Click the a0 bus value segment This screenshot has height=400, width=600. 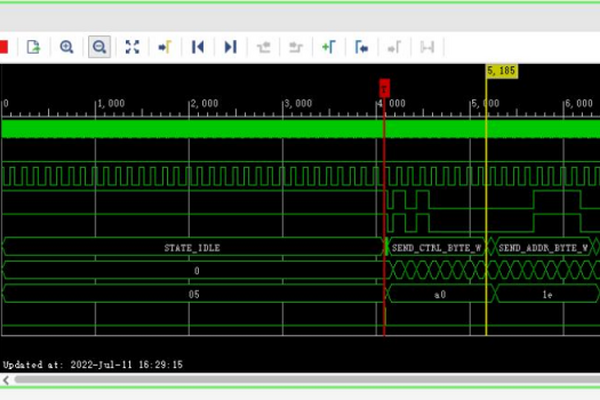point(438,294)
